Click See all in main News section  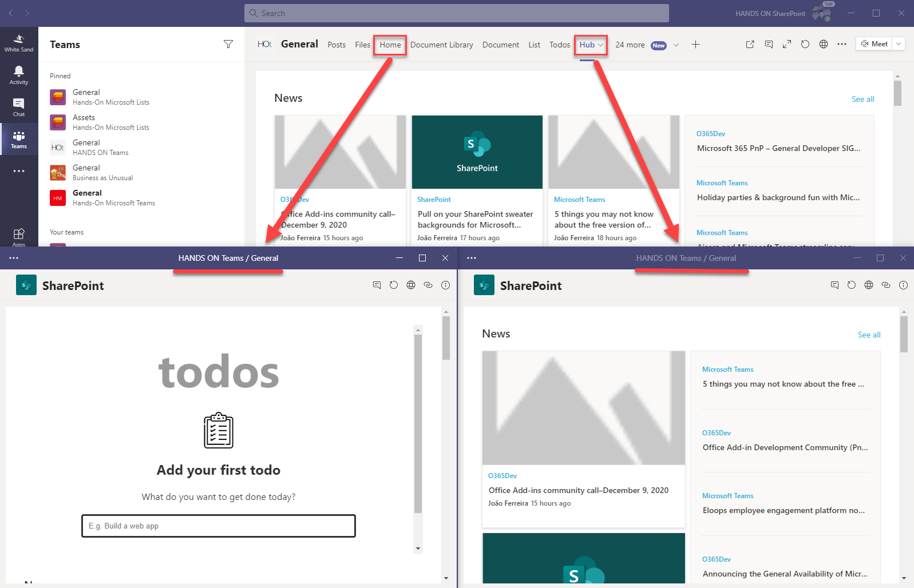pyautogui.click(x=862, y=99)
